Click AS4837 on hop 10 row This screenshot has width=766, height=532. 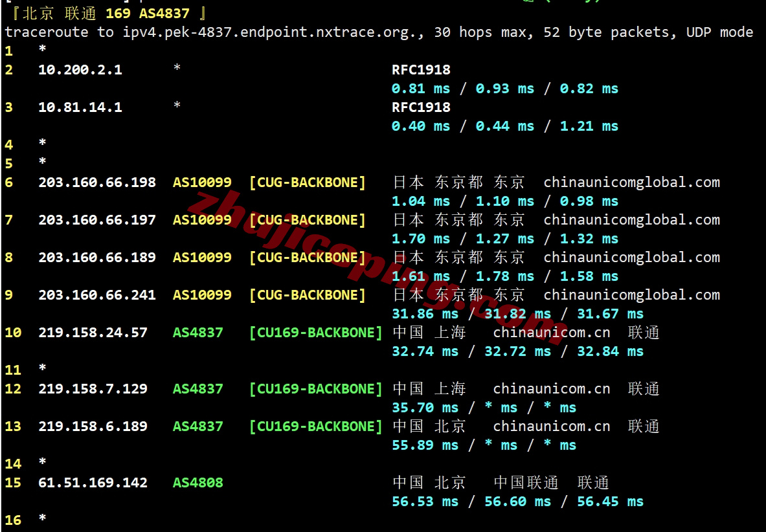[198, 333]
